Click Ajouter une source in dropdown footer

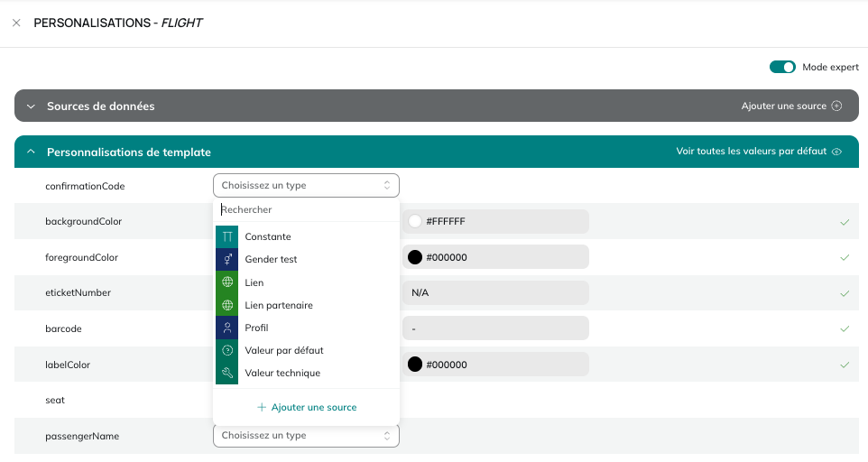click(314, 407)
